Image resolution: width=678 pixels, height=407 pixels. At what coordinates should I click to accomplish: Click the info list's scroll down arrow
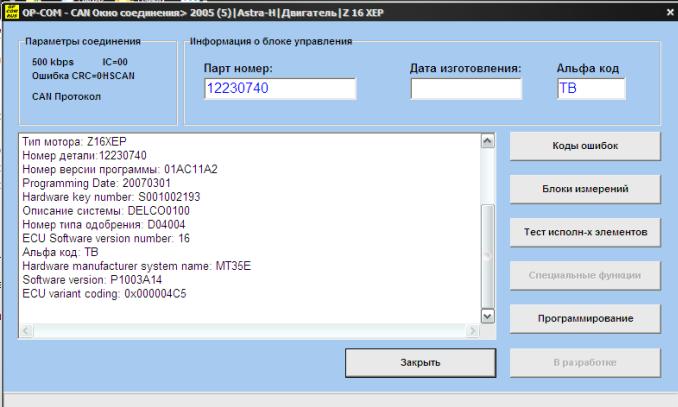tap(488, 314)
